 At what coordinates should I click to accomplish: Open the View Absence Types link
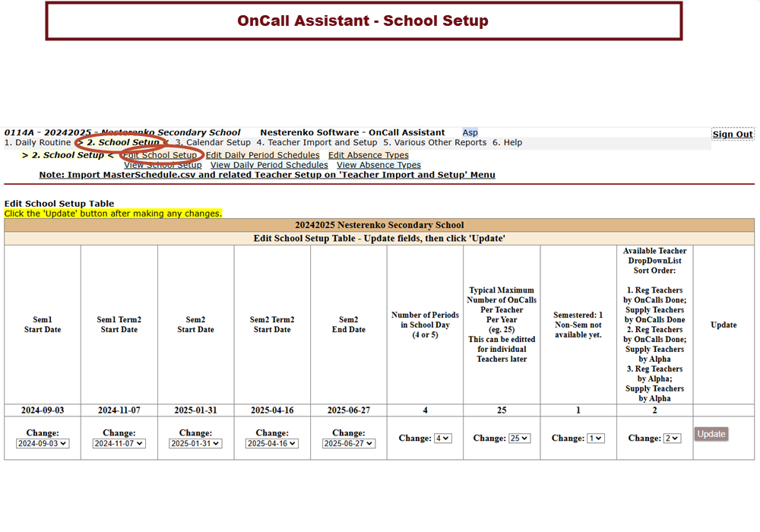coord(378,165)
